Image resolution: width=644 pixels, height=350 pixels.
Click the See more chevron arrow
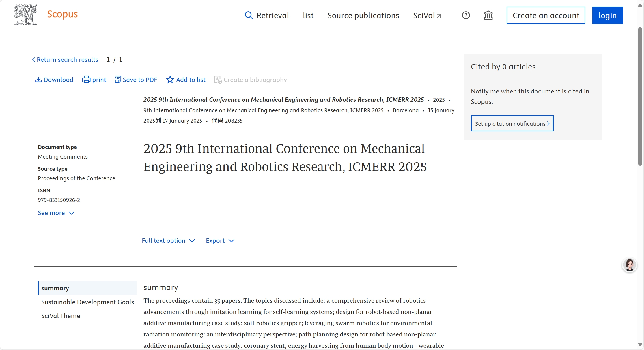point(72,213)
